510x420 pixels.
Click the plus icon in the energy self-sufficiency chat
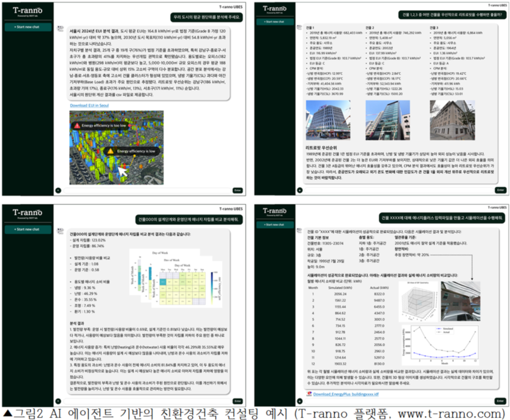coord(58,401)
